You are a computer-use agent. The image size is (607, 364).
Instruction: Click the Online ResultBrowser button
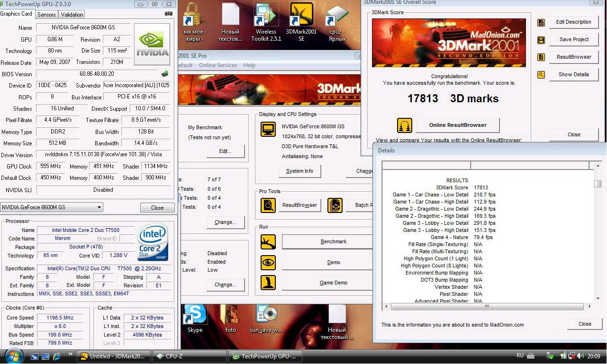(458, 125)
